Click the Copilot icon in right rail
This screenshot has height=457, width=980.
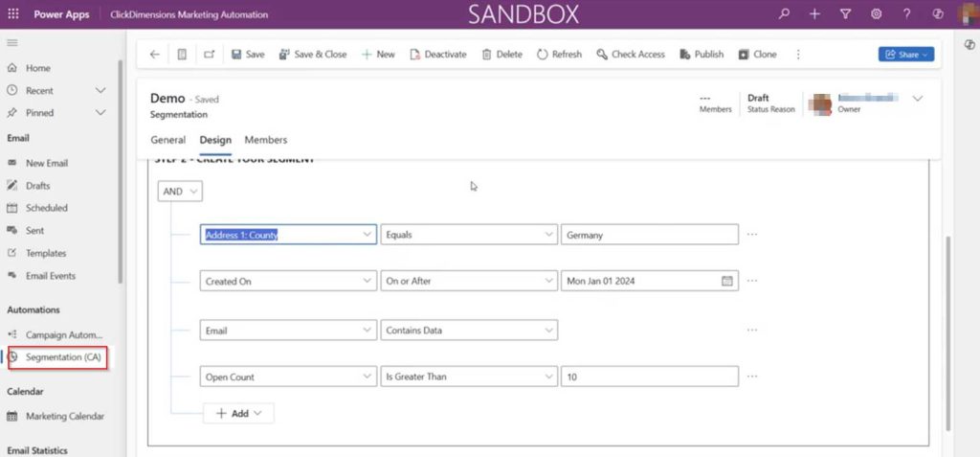pyautogui.click(x=969, y=44)
